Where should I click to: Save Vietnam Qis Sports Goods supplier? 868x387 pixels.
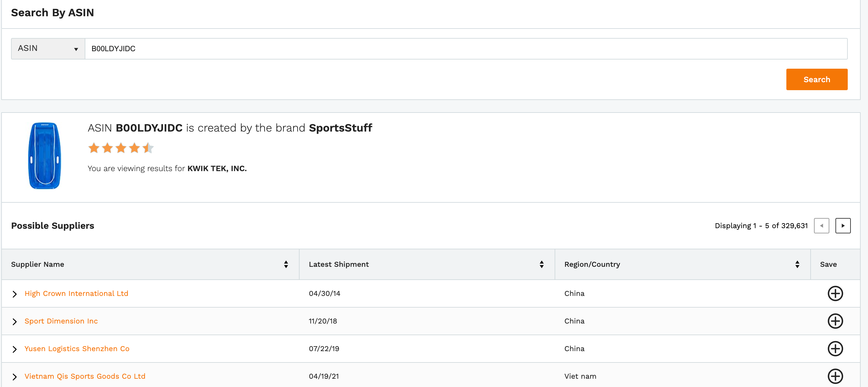tap(835, 376)
